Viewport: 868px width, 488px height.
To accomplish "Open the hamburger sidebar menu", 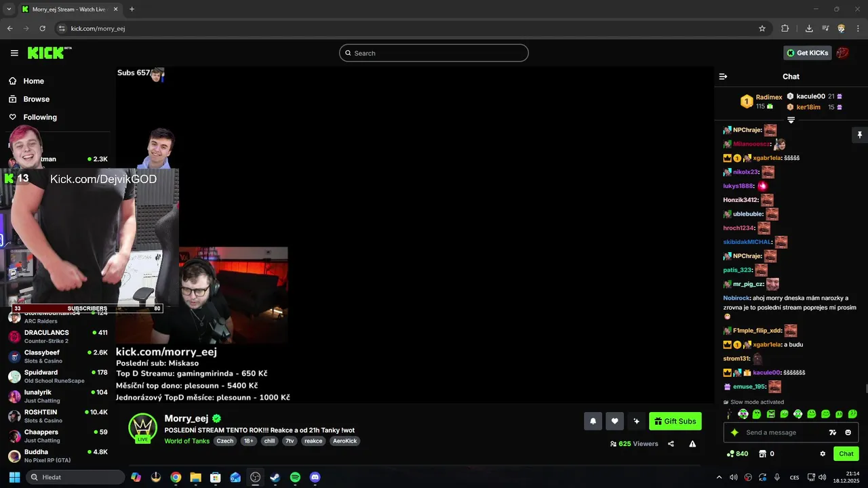I will pyautogui.click(x=14, y=53).
